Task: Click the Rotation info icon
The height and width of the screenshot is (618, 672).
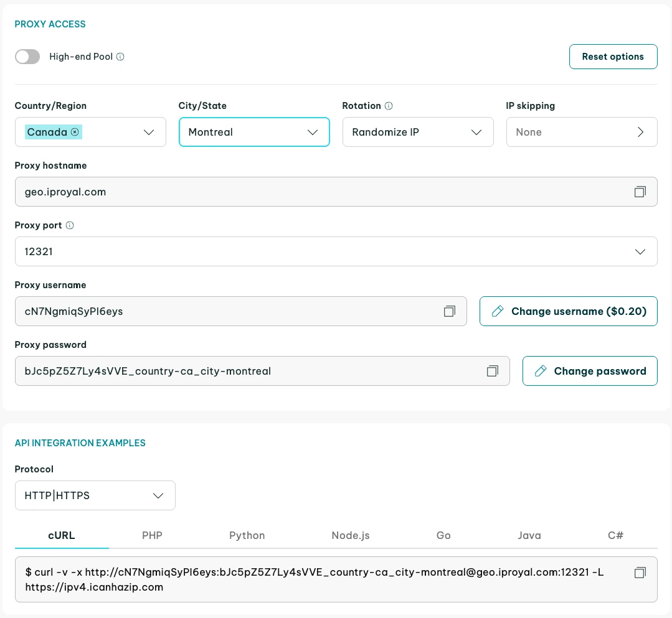Action: point(389,106)
